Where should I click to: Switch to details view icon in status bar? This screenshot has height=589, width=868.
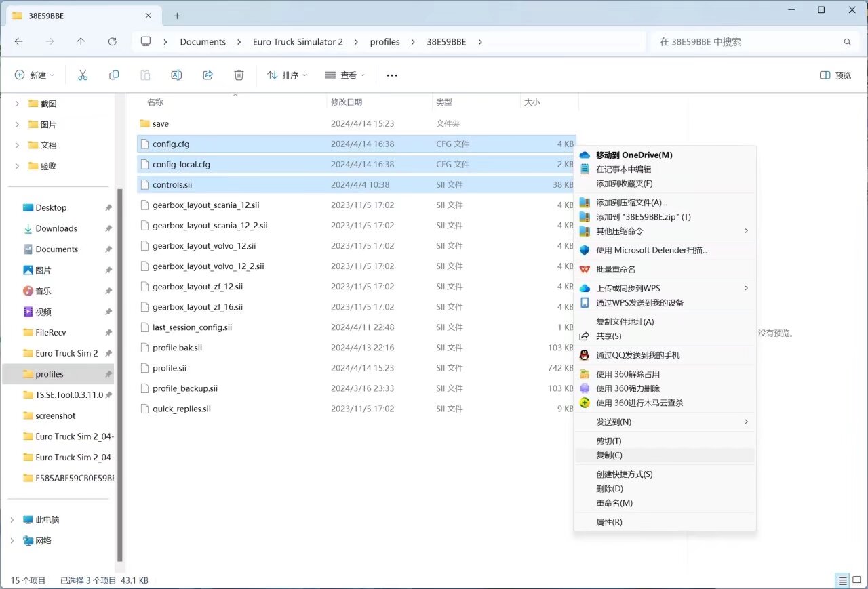[x=842, y=581]
